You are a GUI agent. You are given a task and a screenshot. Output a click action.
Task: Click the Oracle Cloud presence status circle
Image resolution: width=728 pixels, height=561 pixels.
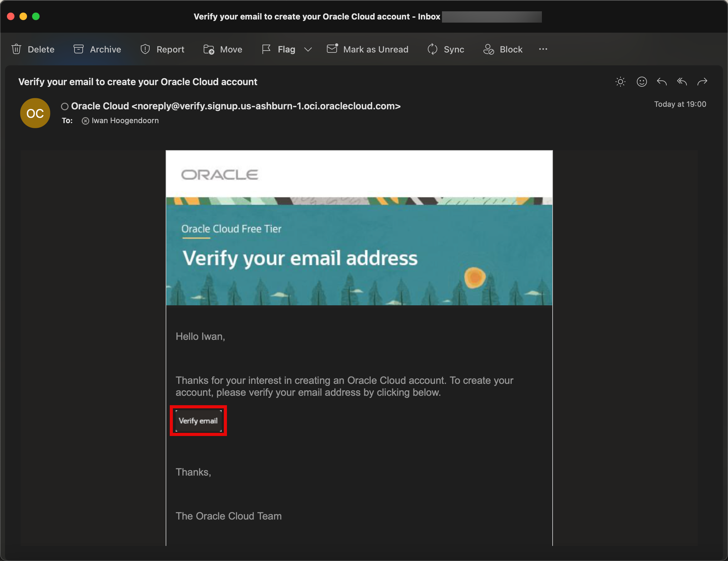65,106
